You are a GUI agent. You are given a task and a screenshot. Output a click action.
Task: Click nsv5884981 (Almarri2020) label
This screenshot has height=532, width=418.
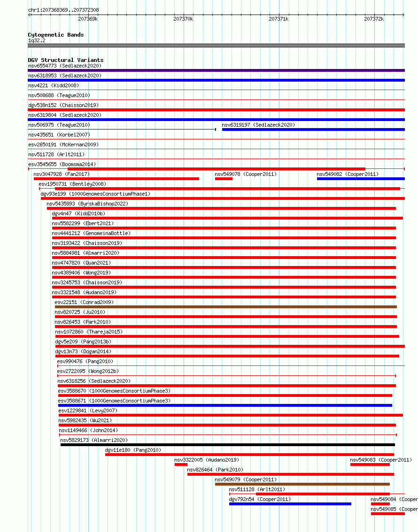[85, 253]
